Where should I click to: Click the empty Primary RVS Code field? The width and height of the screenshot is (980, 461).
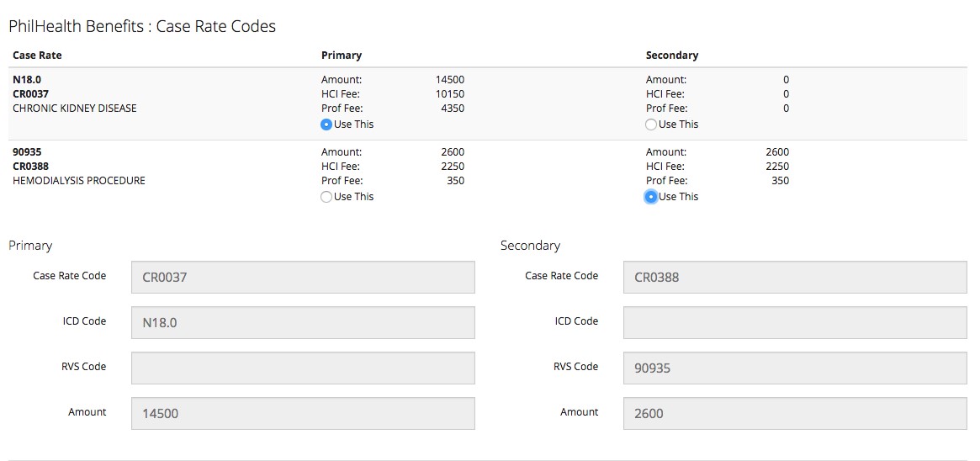point(303,368)
